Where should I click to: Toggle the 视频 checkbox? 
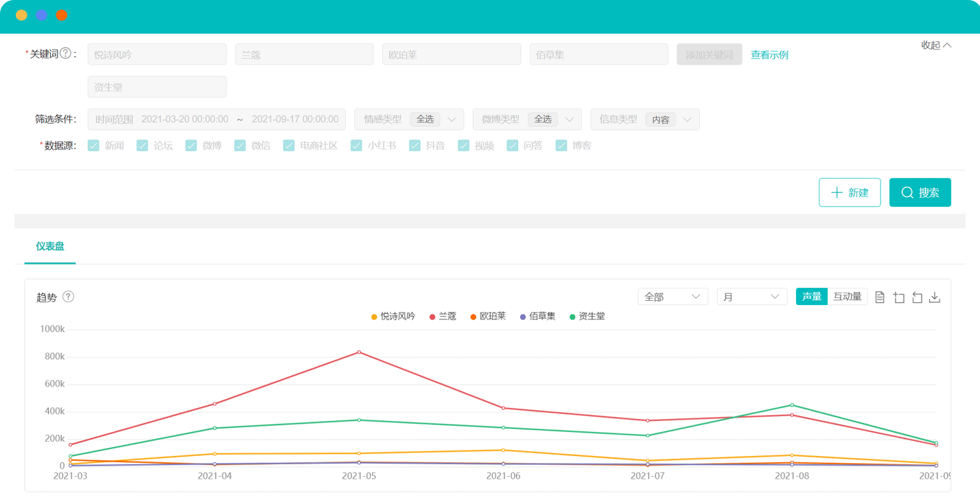click(463, 146)
